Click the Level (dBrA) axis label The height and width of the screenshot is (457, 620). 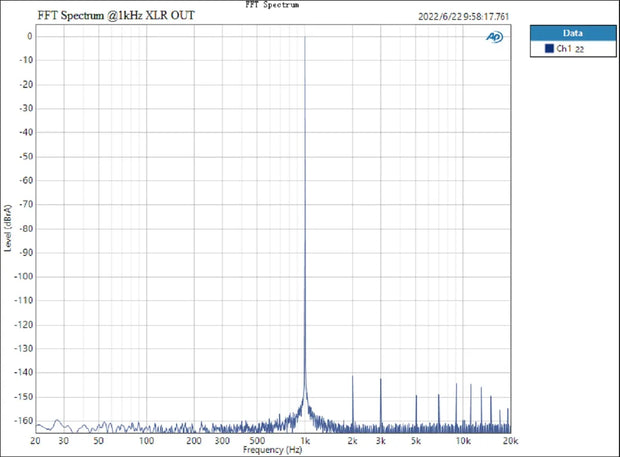pyautogui.click(x=8, y=227)
